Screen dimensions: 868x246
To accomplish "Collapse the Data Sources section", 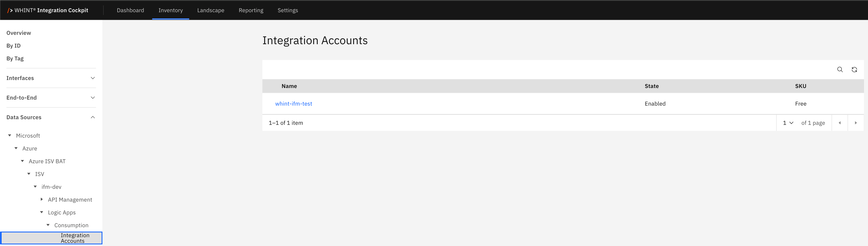I will (93, 117).
